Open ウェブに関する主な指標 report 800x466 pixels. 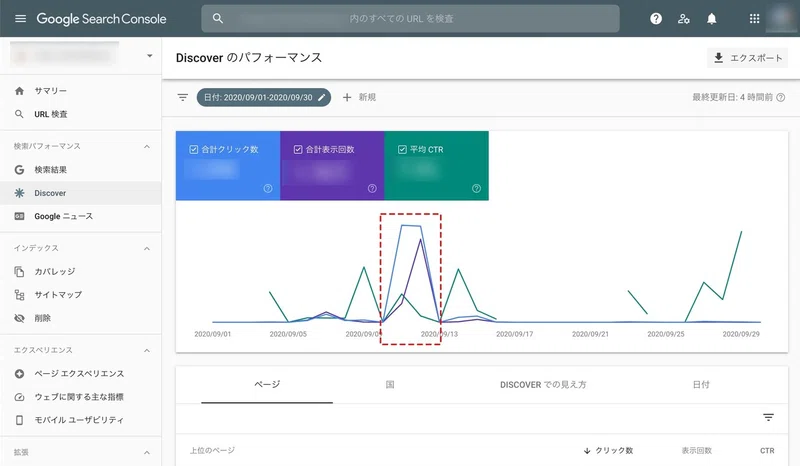click(x=81, y=397)
